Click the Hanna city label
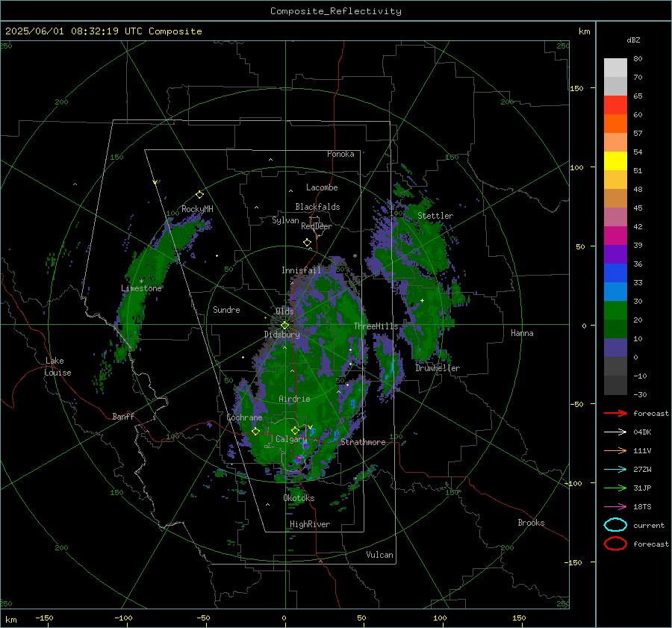672x628 pixels. 522,333
